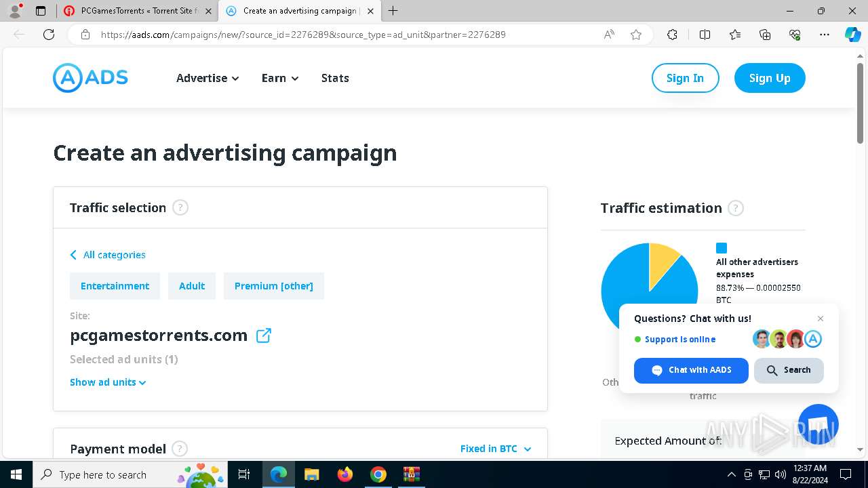Open the browser Extensions icon
Image resolution: width=868 pixels, height=488 pixels.
pyautogui.click(x=672, y=35)
